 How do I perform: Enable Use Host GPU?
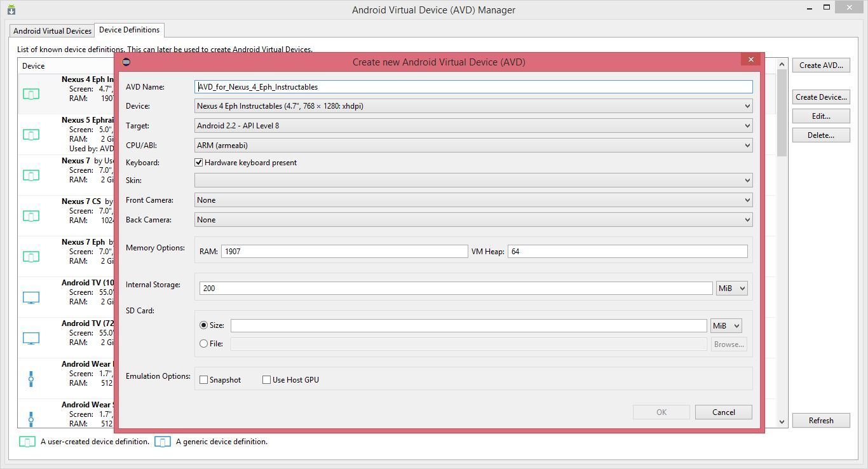[267, 379]
